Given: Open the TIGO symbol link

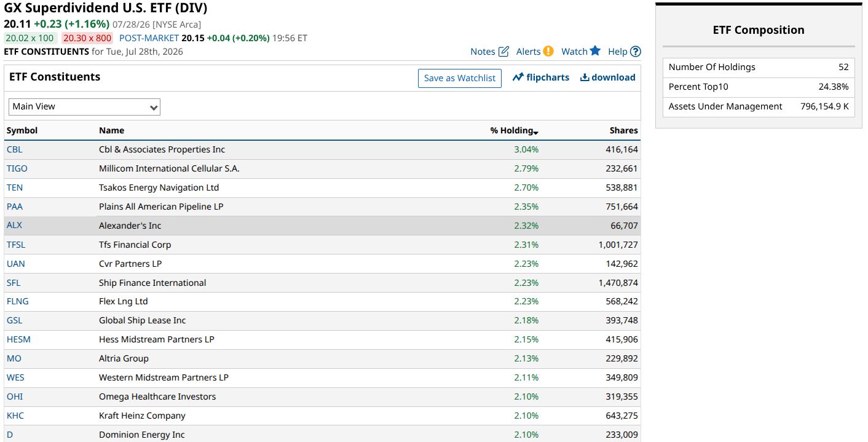Looking at the screenshot, I should 17,168.
